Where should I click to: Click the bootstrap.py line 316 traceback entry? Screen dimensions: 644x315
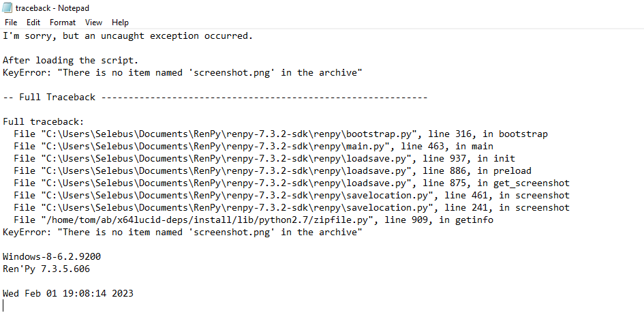click(x=281, y=134)
